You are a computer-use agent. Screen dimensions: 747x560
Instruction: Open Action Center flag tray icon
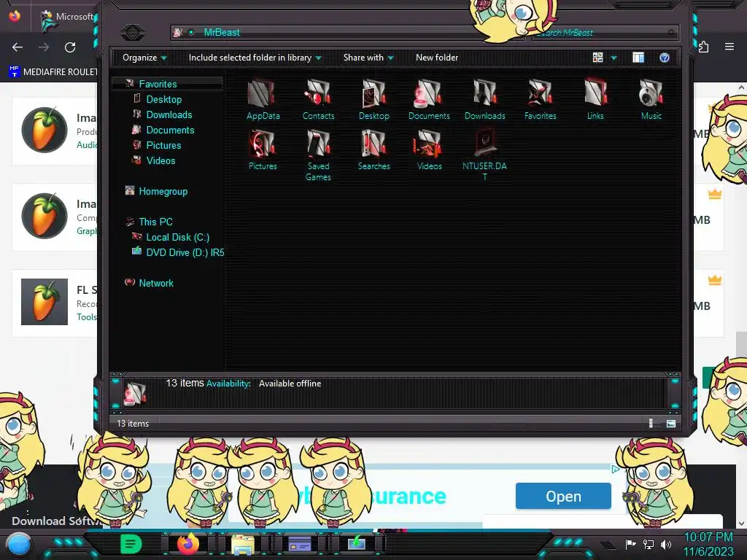pyautogui.click(x=630, y=544)
